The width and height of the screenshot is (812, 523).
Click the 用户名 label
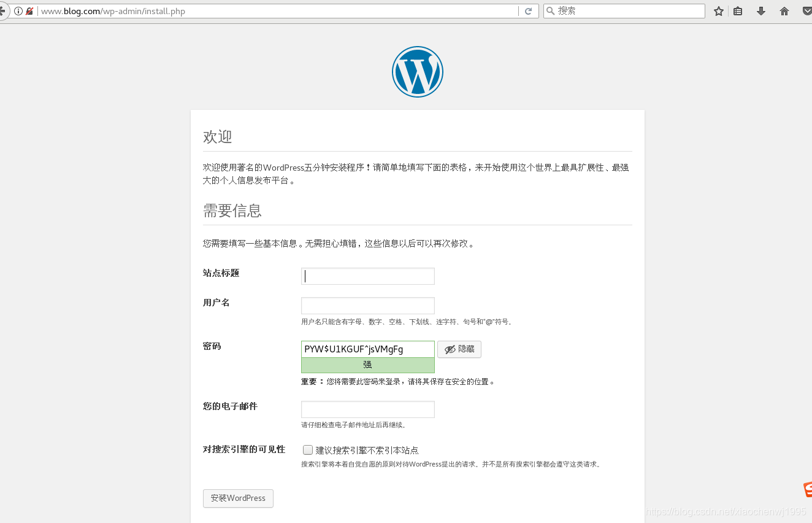[x=216, y=303]
